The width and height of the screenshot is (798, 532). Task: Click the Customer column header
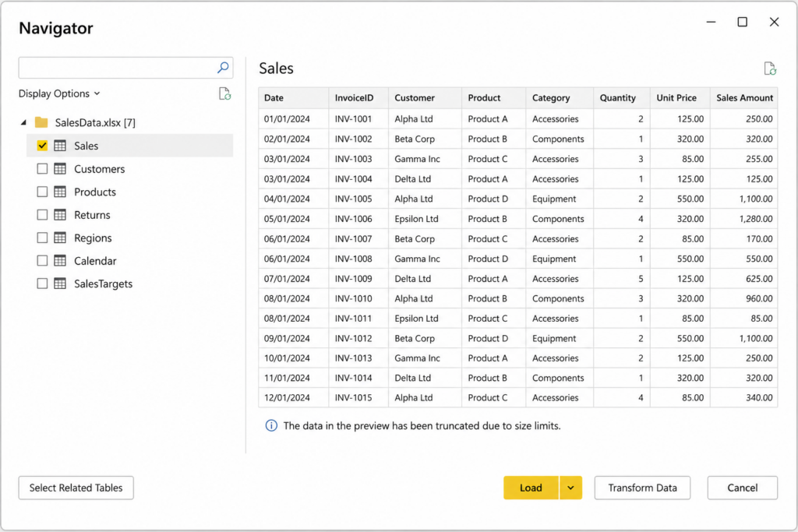425,97
